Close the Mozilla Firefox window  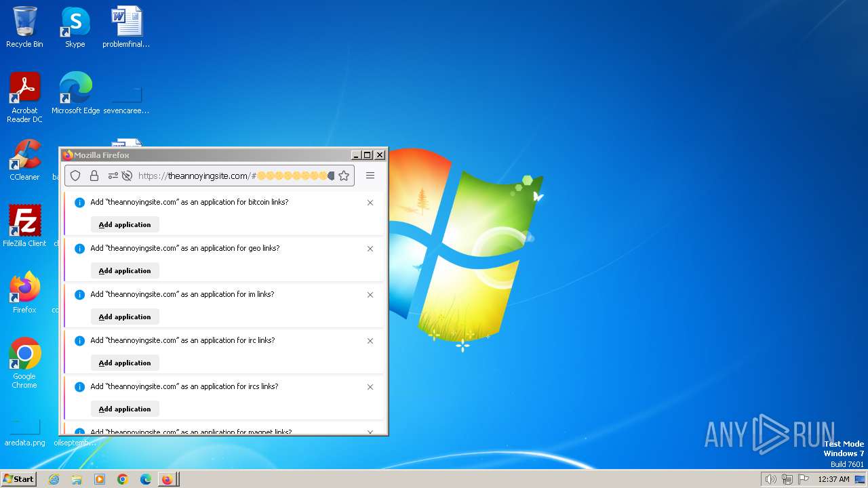click(380, 155)
